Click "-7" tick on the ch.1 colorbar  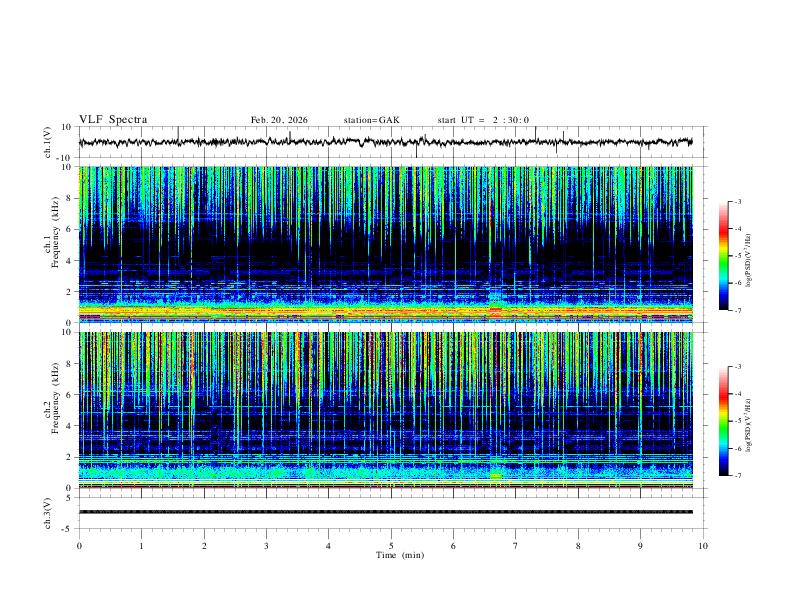click(x=737, y=311)
